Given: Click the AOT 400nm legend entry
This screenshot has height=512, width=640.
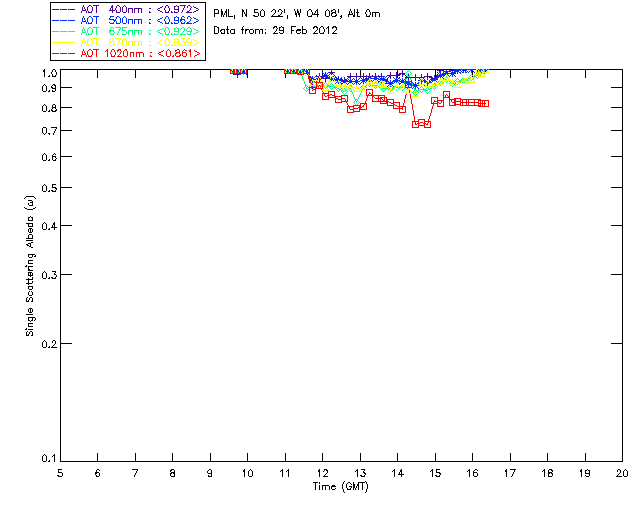Looking at the screenshot, I should tap(126, 9).
